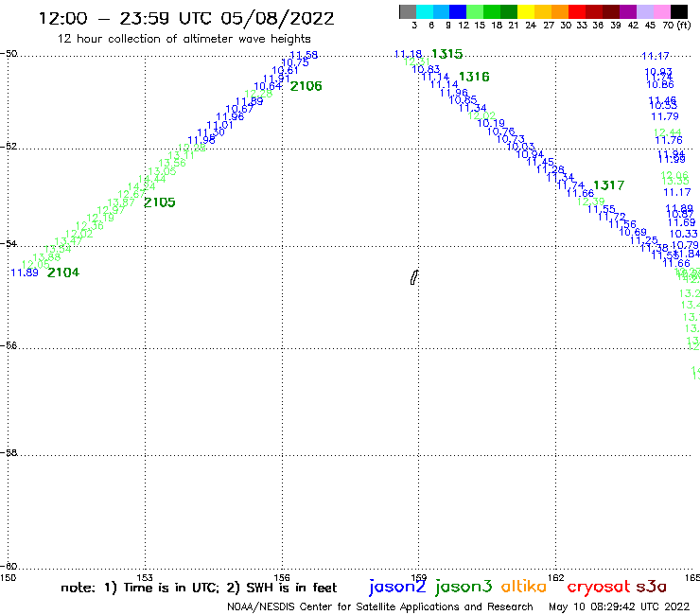Viewport: 700px width, 615px height.
Task: Click the 11.79 wave height value
Action: (665, 116)
